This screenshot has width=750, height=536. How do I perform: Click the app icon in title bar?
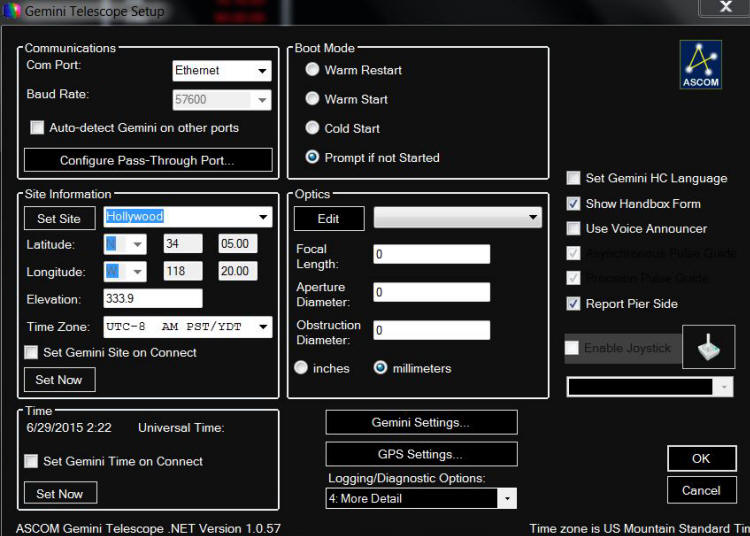click(x=11, y=12)
